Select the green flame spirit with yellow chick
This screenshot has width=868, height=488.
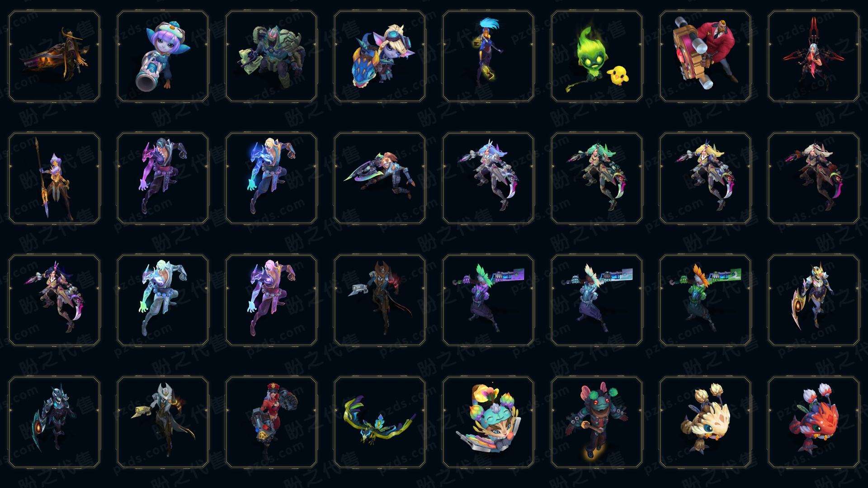click(596, 56)
